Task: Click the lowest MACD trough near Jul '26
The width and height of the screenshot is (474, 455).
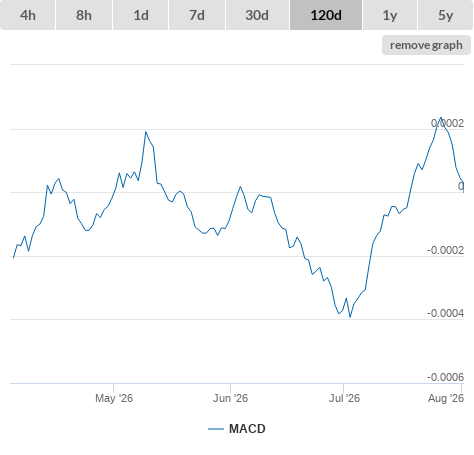Action: pos(350,317)
